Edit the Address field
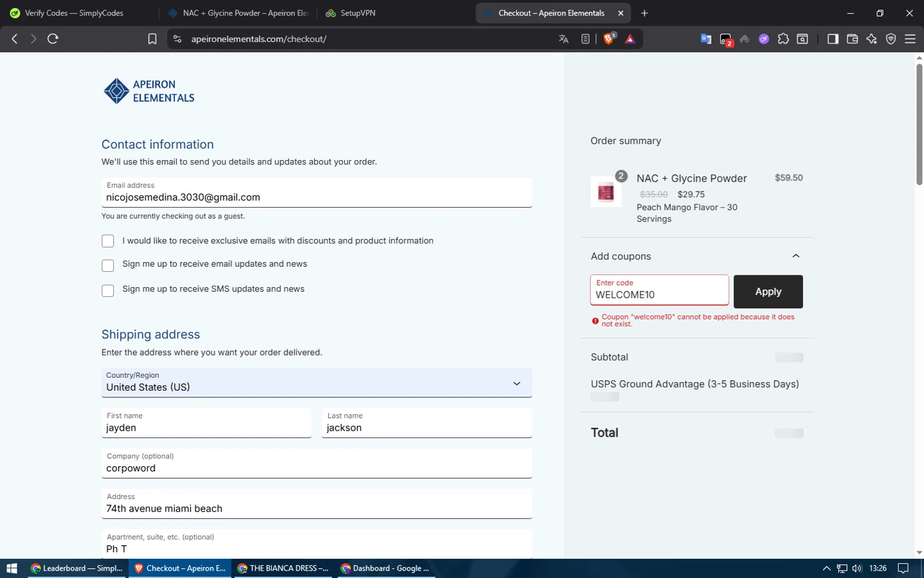The image size is (924, 578). click(317, 503)
